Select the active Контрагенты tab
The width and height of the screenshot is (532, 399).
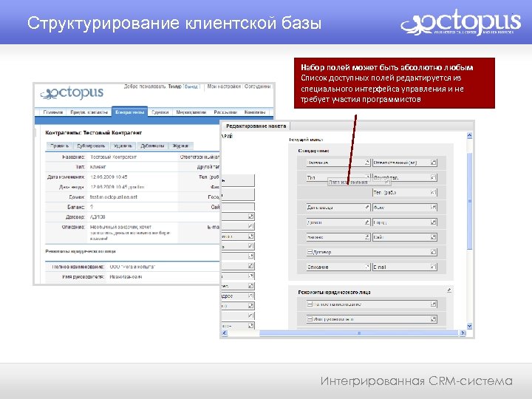click(x=129, y=112)
